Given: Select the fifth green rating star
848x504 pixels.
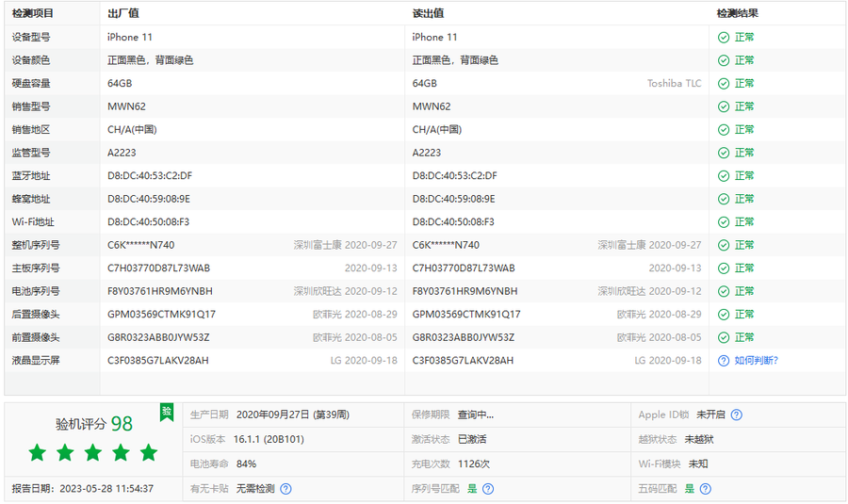Looking at the screenshot, I should (149, 453).
